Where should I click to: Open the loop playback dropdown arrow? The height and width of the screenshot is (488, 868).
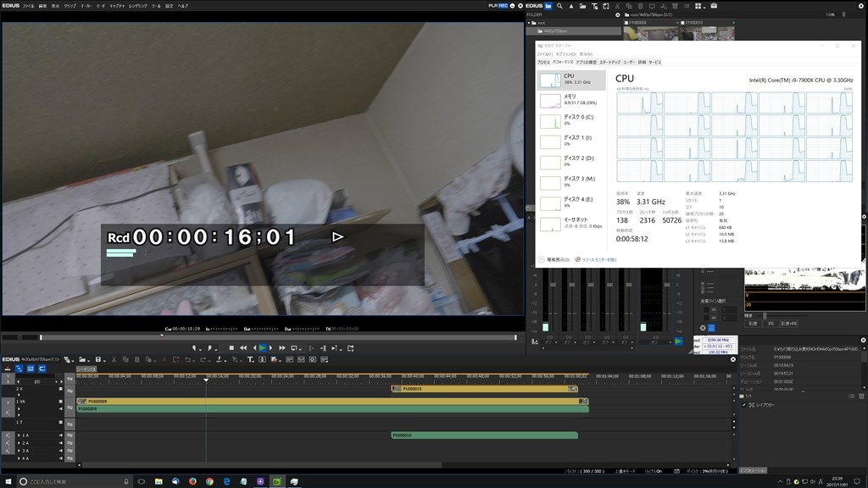[x=300, y=349]
